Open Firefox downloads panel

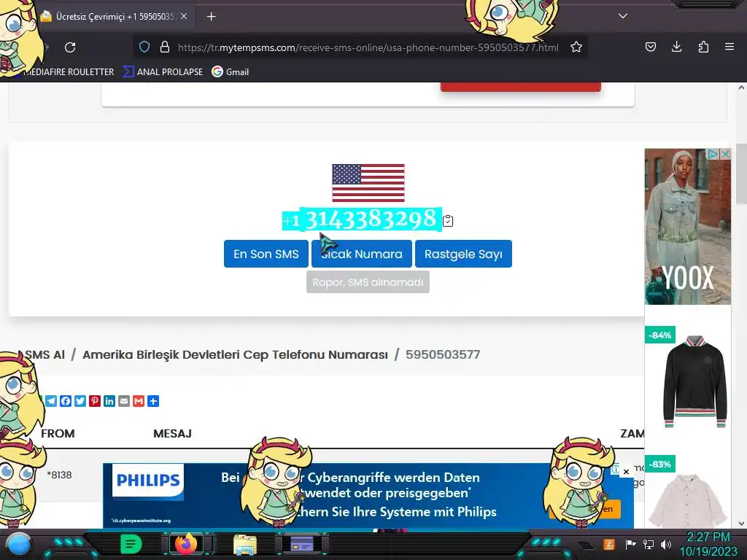coord(676,47)
